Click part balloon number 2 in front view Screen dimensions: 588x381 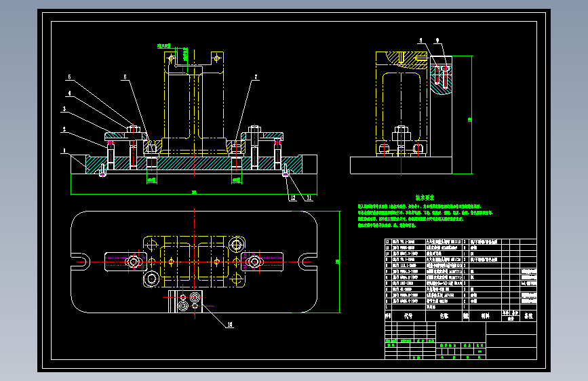click(x=64, y=129)
